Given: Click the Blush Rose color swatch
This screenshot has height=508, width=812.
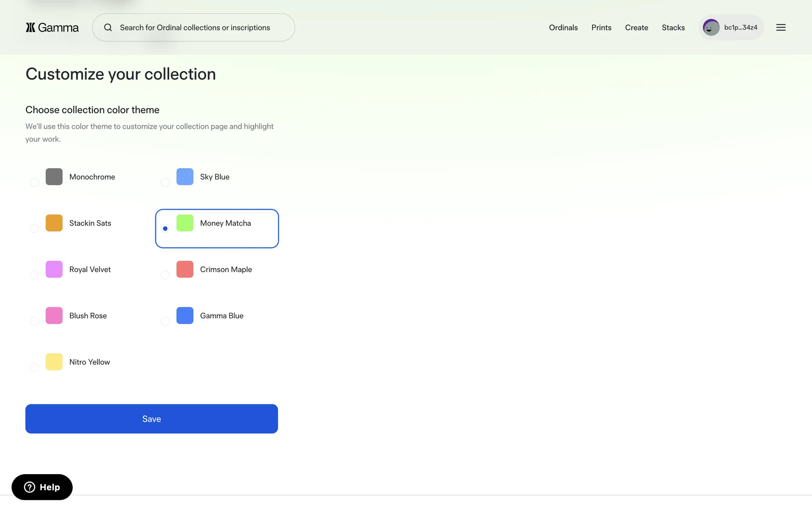Looking at the screenshot, I should pyautogui.click(x=54, y=315).
